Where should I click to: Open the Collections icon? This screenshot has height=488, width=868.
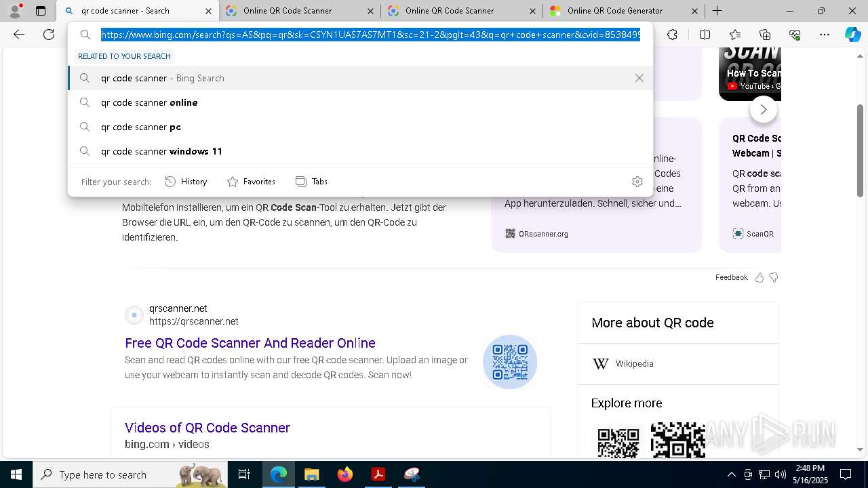pos(765,35)
